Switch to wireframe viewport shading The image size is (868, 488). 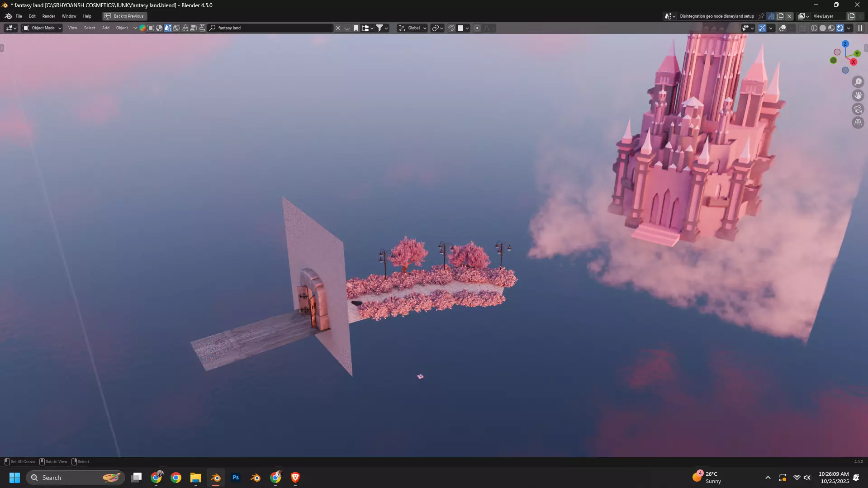click(814, 28)
